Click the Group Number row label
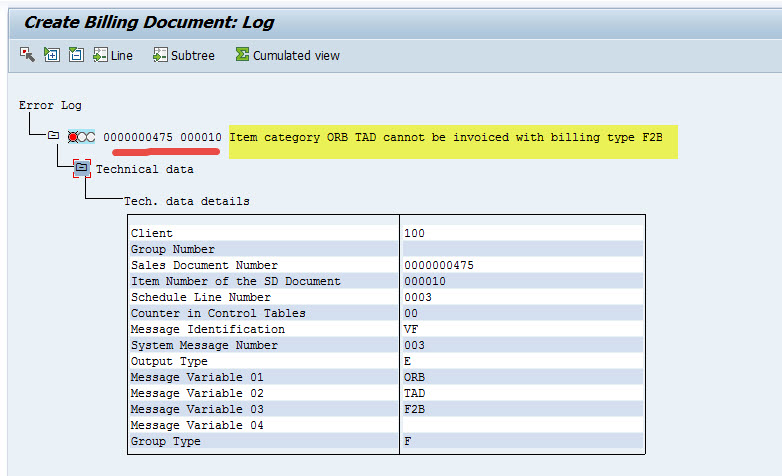This screenshot has width=782, height=476. point(173,249)
